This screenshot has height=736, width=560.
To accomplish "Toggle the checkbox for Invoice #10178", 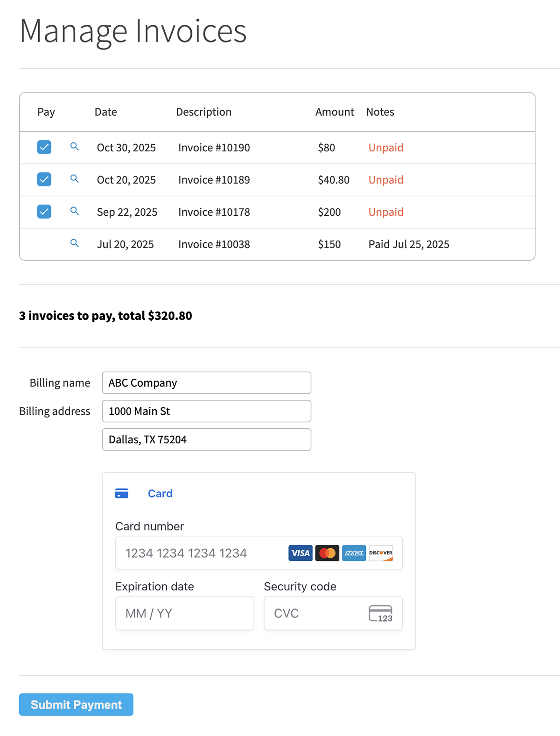I will coord(44,212).
